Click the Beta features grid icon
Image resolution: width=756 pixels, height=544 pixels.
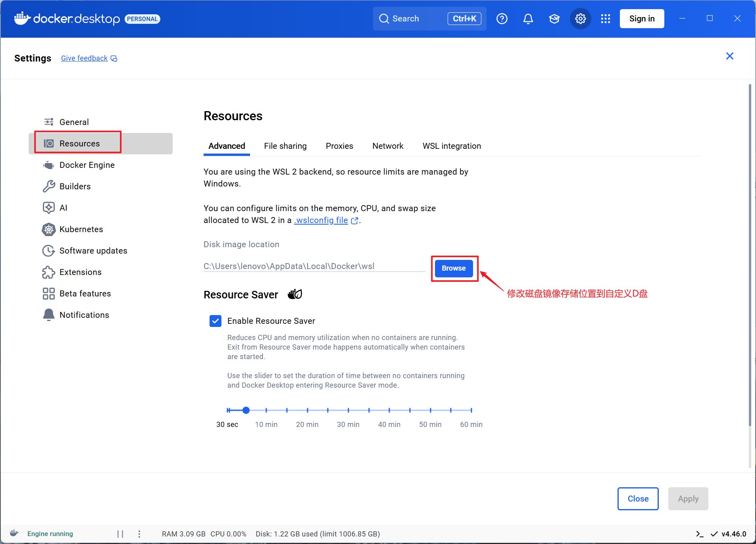click(x=48, y=294)
